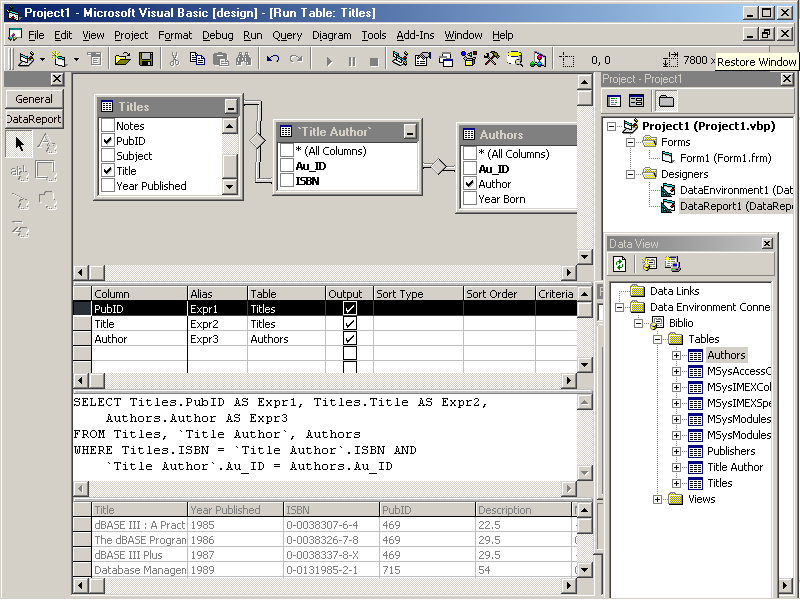Open the Menu Editor from the toolbar

click(94, 60)
